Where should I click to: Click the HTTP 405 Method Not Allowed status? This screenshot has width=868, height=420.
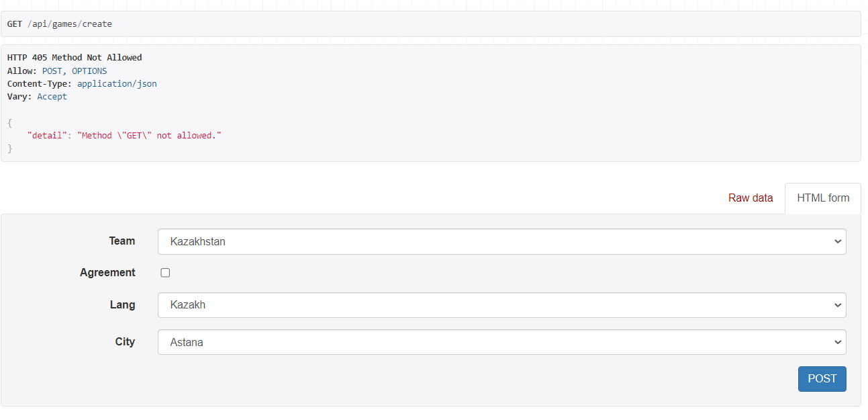tap(75, 58)
